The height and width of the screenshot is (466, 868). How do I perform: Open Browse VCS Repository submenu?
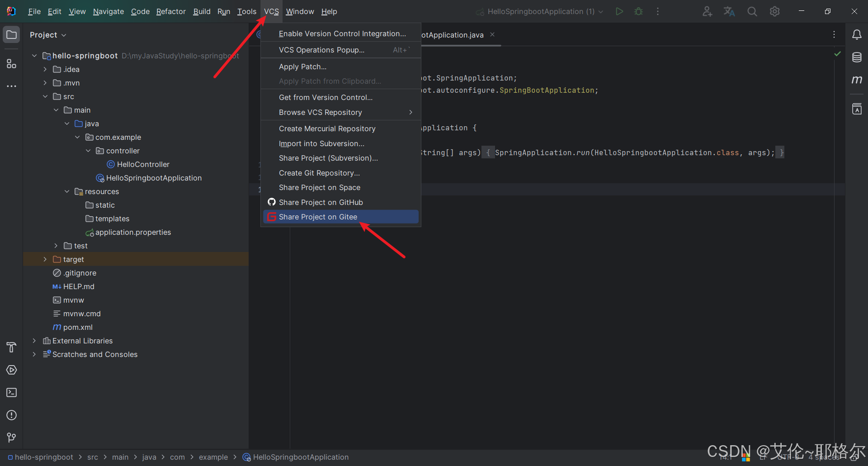(x=341, y=112)
